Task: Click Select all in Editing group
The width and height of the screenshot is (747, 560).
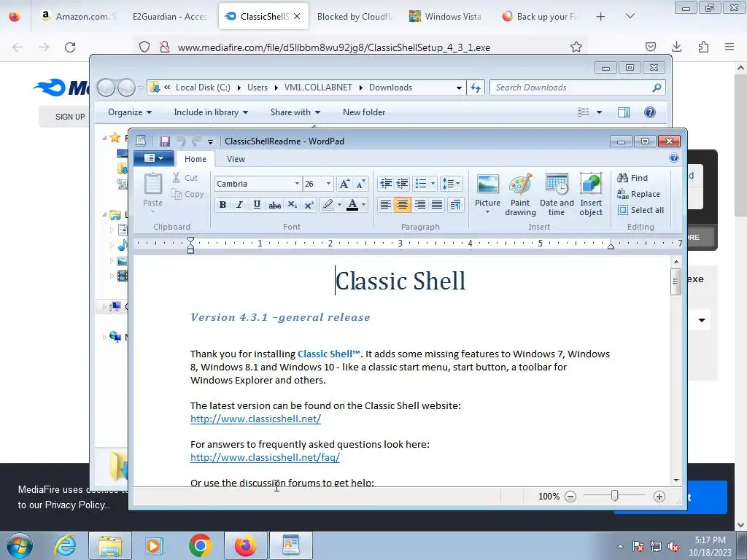Action: pyautogui.click(x=640, y=210)
